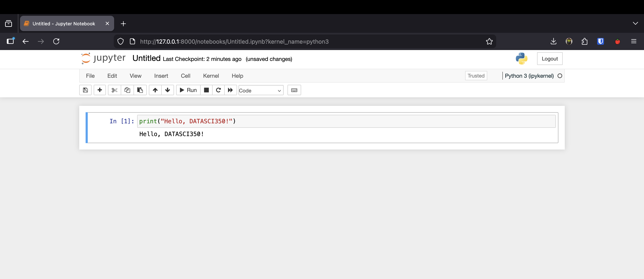Image resolution: width=644 pixels, height=279 pixels.
Task: Click the code cell input field
Action: click(346, 121)
